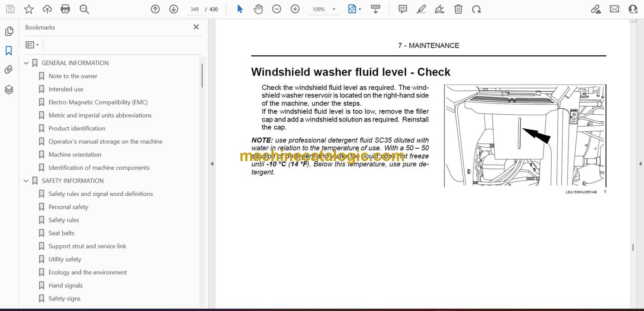The image size is (644, 311).
Task: Click the Zoom out minus icon
Action: click(276, 9)
